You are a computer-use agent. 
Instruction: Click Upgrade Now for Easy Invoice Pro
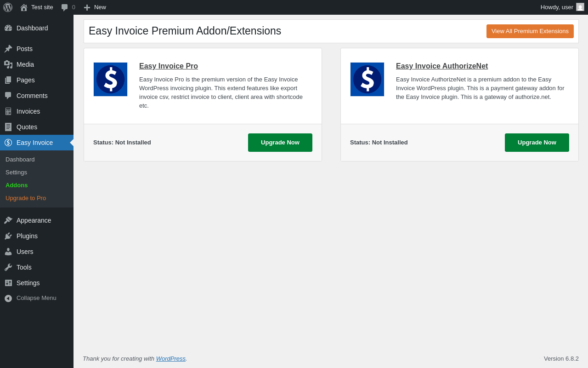coord(280,143)
